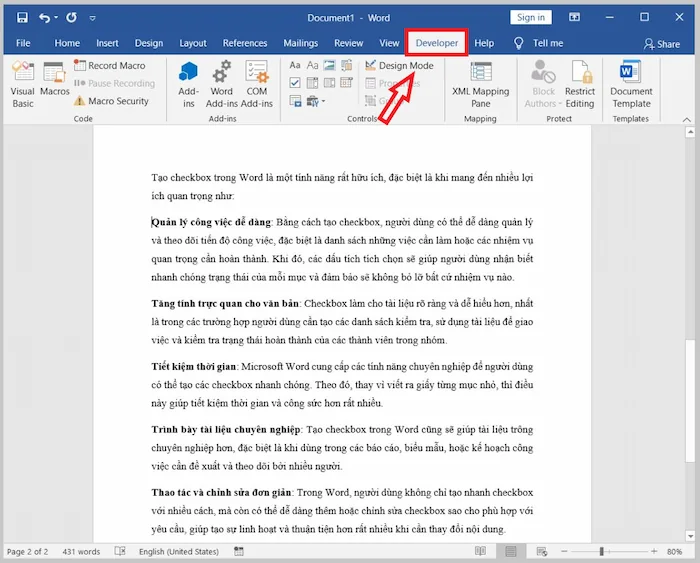Click the Sign in button
The height and width of the screenshot is (563, 700).
[531, 17]
